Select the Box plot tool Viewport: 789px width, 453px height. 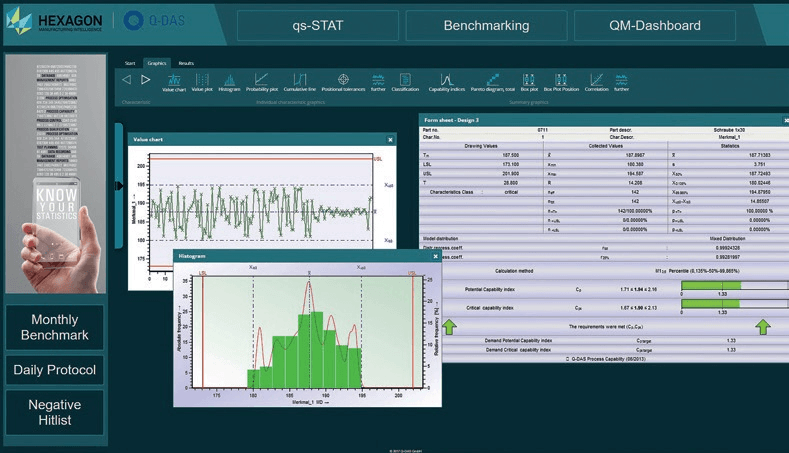click(529, 83)
